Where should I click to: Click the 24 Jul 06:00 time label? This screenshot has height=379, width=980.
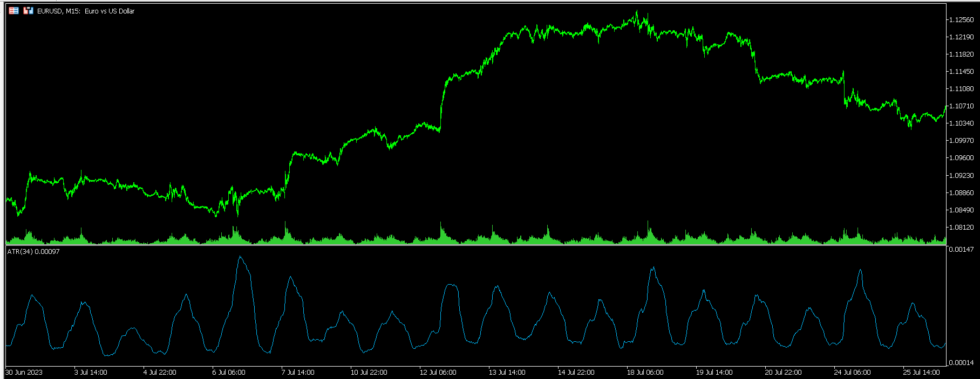click(x=852, y=373)
